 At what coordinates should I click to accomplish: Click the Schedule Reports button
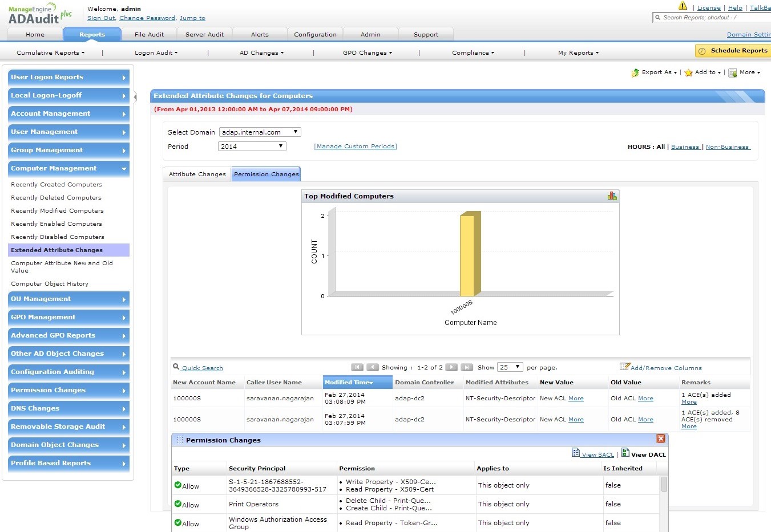point(733,51)
